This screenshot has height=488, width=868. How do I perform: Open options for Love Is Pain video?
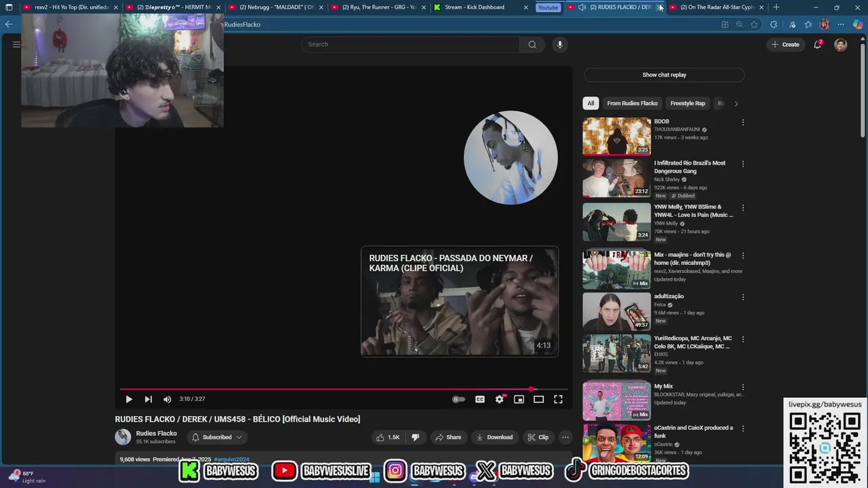click(x=743, y=208)
